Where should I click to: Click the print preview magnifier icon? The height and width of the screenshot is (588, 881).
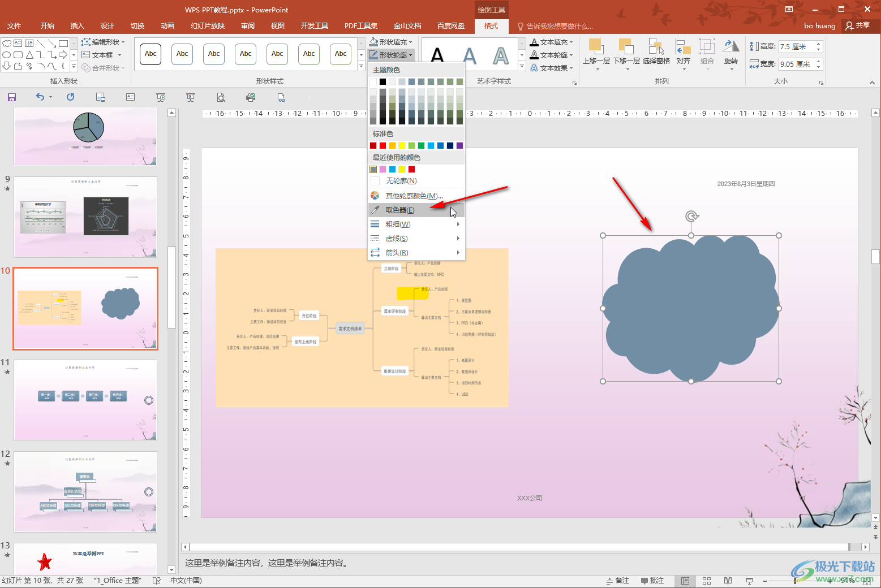tap(221, 97)
